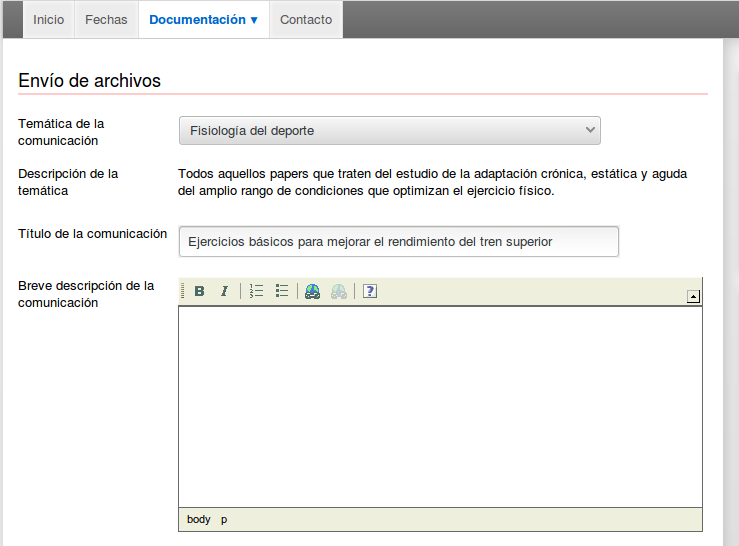Screen dimensions: 739x546
Task: Toggle bold formatting in the editor
Action: tap(199, 291)
